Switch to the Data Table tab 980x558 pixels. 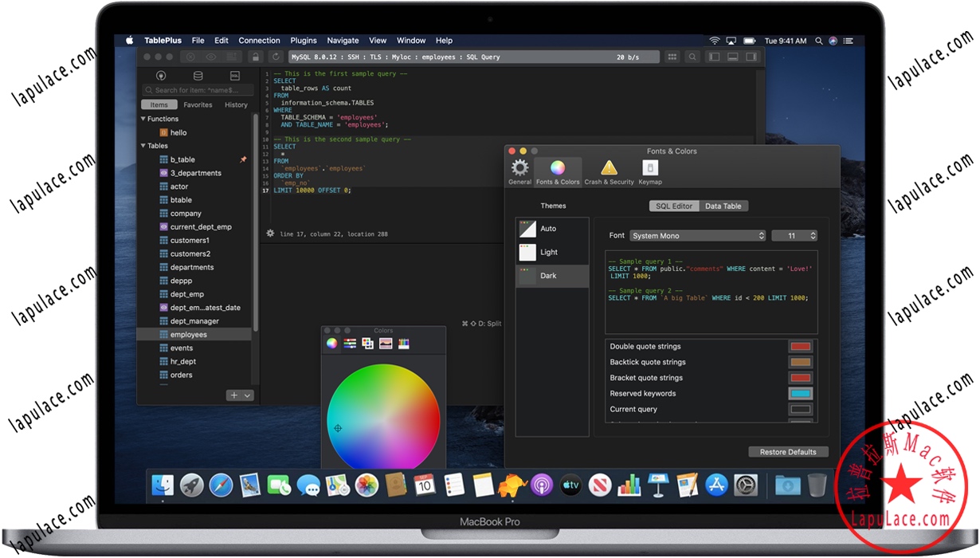(x=723, y=206)
